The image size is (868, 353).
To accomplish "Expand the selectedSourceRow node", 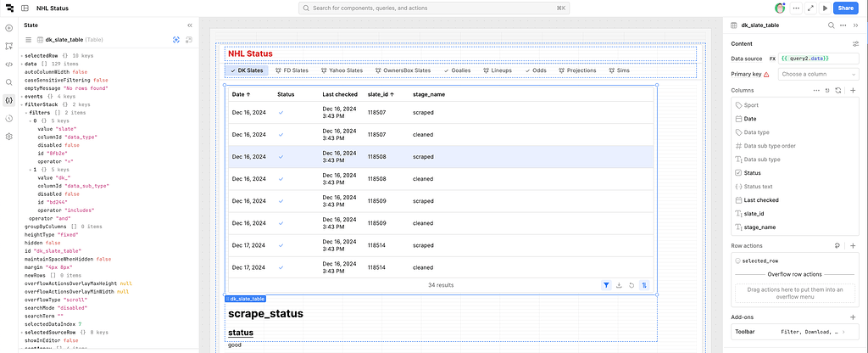I will [21, 333].
